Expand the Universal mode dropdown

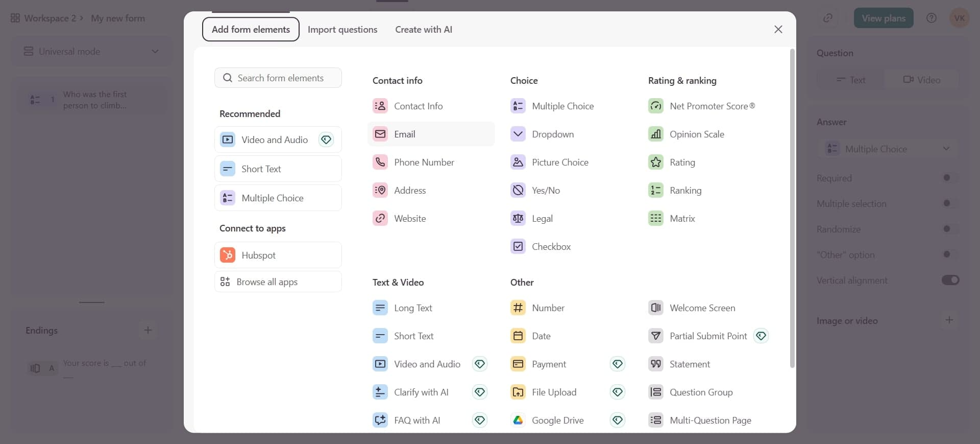pos(92,52)
